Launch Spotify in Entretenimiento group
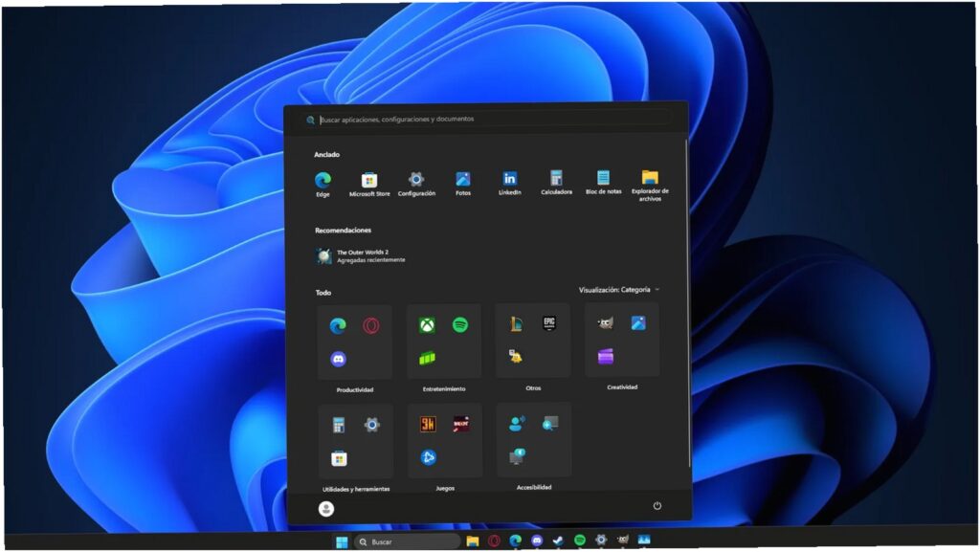Screen dimensions: 980x552 pyautogui.click(x=460, y=324)
